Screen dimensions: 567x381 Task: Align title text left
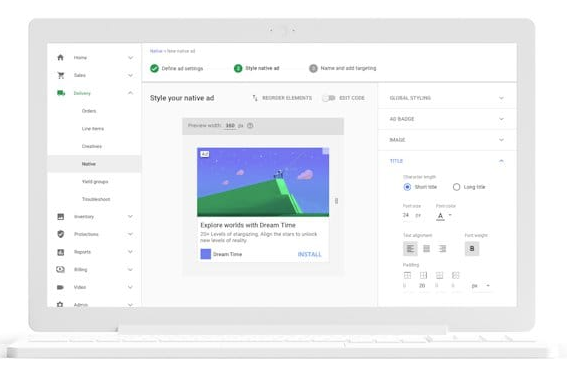tap(410, 249)
